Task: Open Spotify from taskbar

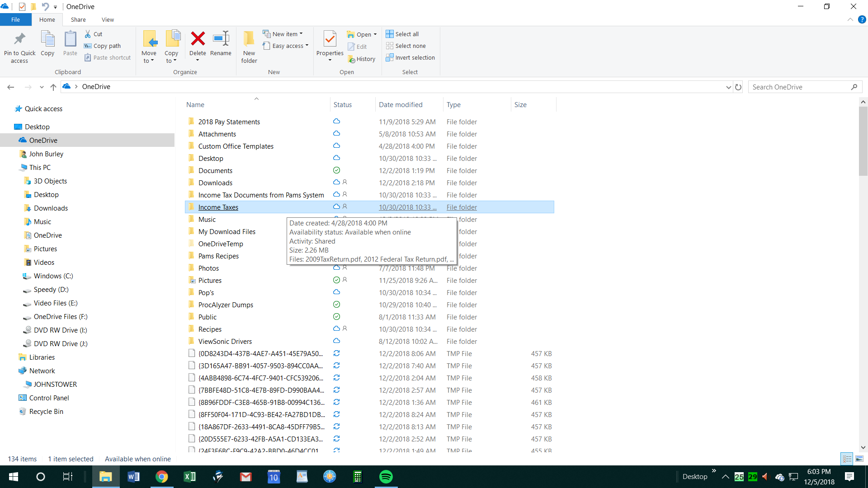Action: click(386, 477)
